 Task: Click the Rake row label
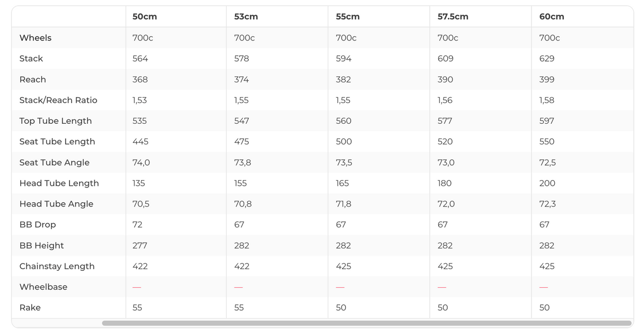tap(30, 307)
